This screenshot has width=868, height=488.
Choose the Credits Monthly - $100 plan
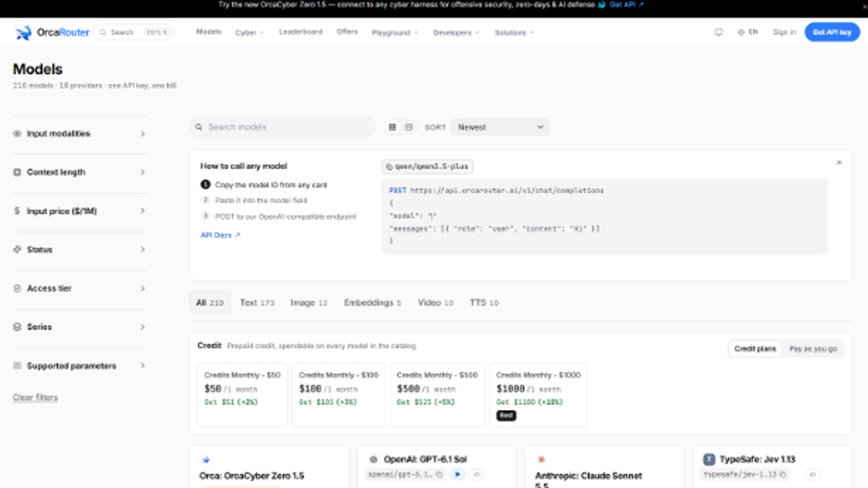[339, 395]
